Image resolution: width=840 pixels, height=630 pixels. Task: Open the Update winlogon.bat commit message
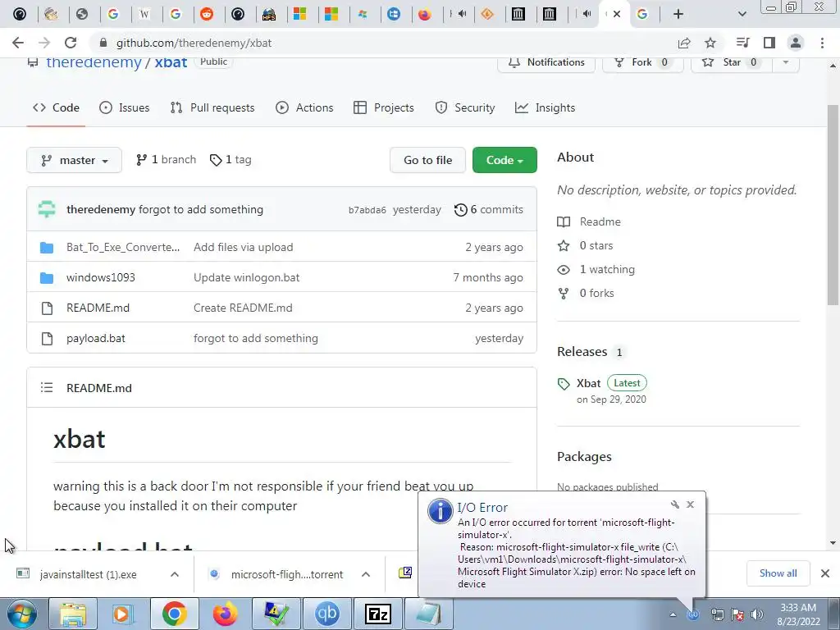[246, 277]
